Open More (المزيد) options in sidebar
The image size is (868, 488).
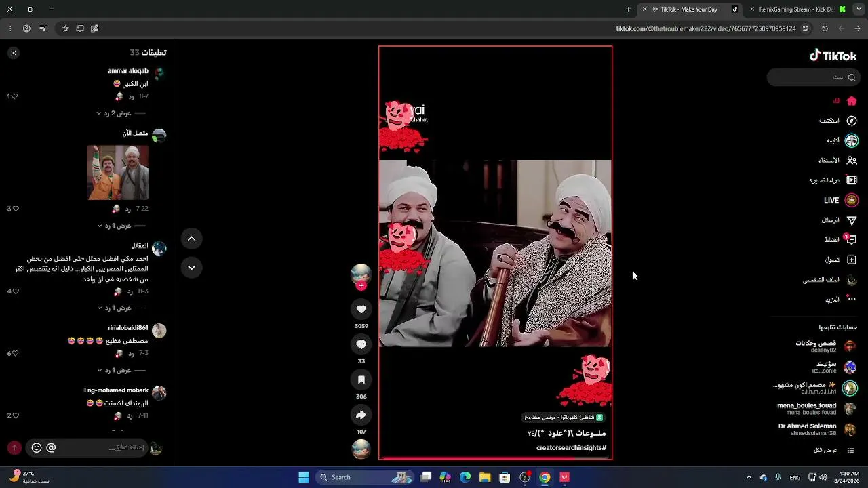click(x=841, y=300)
